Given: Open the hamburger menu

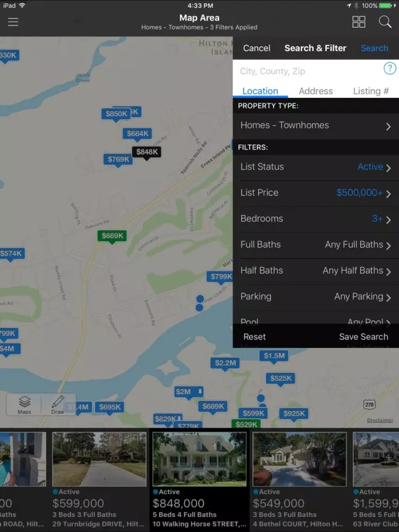Looking at the screenshot, I should click(13, 22).
